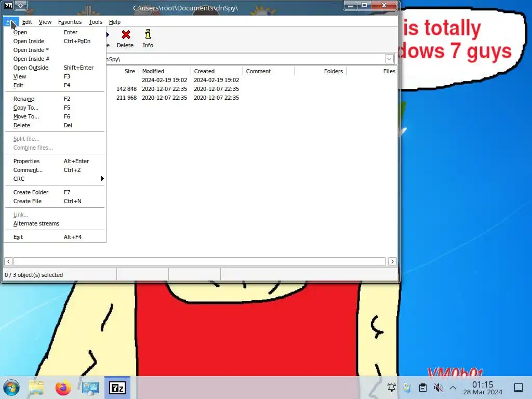Viewport: 532px width, 399px height.
Task: Open the system settings taskbar icon
Action: point(90,388)
